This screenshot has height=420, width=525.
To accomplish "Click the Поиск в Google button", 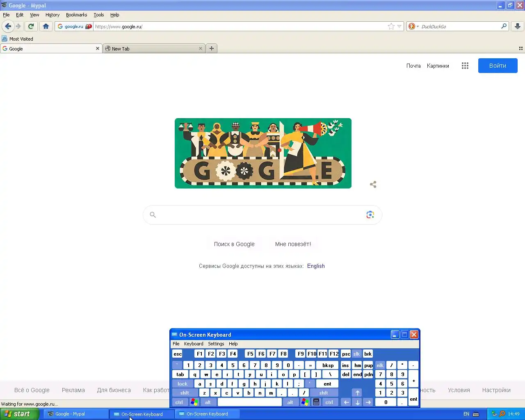I will pos(234,244).
